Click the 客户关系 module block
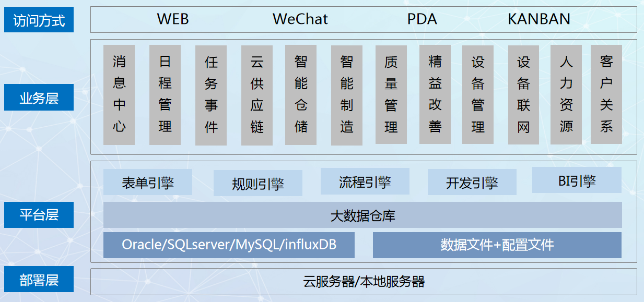644x302 pixels. (606, 94)
